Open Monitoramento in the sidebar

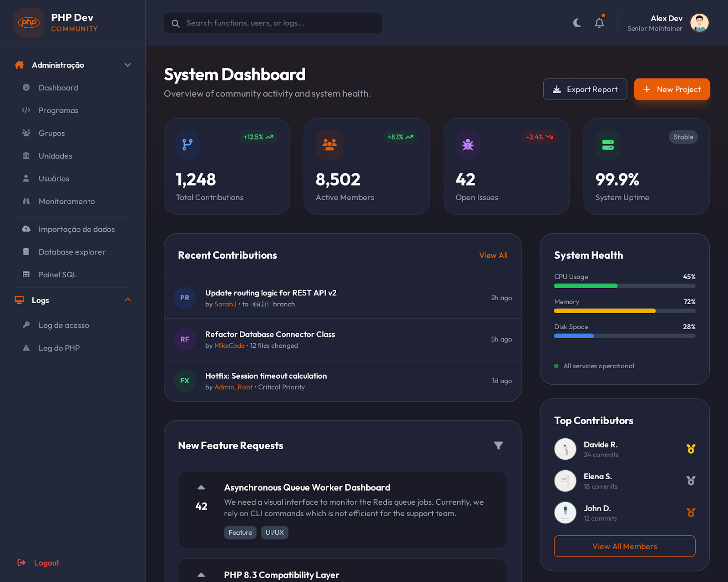(66, 201)
